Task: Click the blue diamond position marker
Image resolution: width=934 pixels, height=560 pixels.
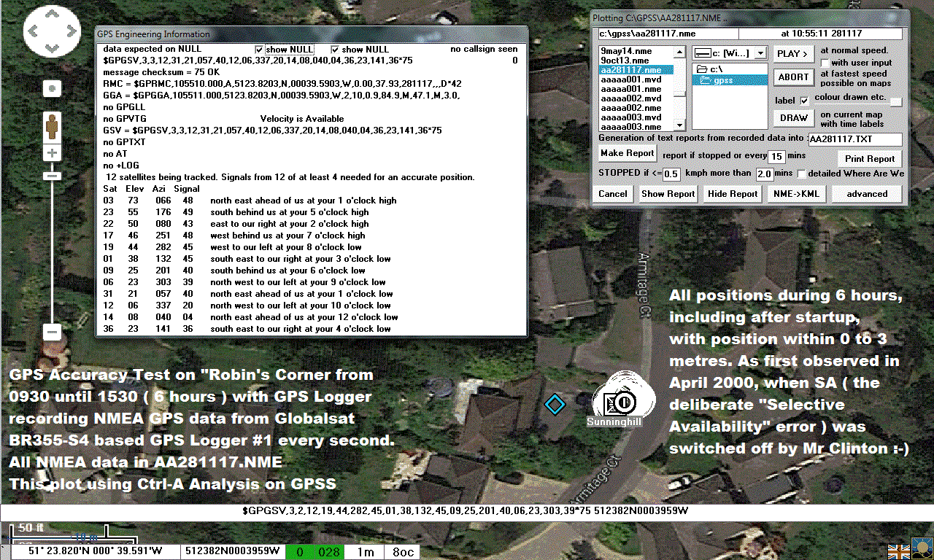Action: (555, 404)
